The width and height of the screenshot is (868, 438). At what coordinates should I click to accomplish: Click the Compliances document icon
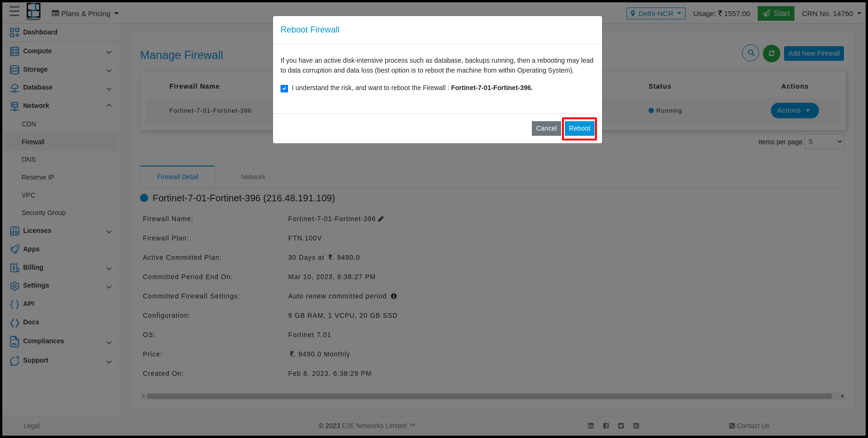click(x=15, y=341)
